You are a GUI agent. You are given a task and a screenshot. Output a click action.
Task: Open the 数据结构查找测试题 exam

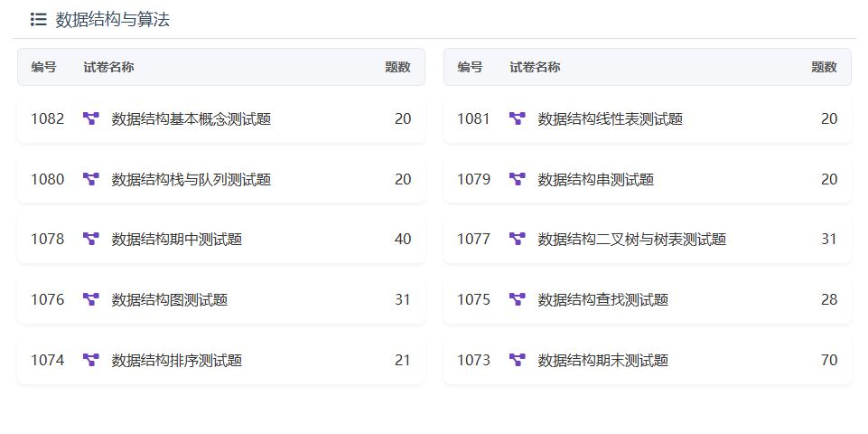602,300
